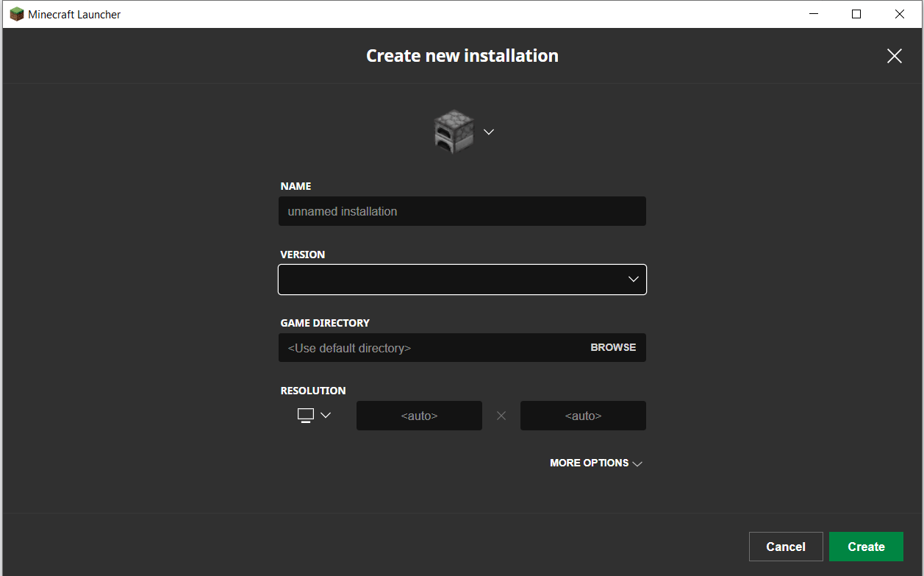Click the Game Directory text field
The image size is (924, 576).
(x=430, y=348)
